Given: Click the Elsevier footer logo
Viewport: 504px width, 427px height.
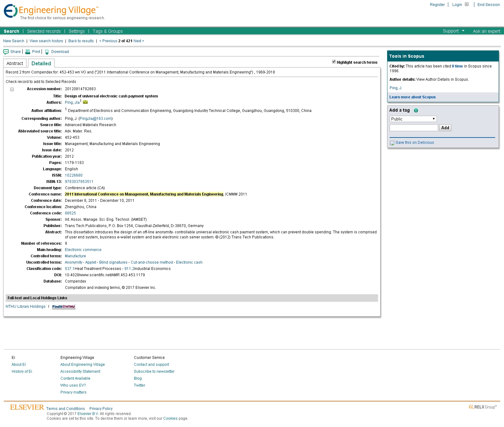Looking at the screenshot, I should point(27,407).
